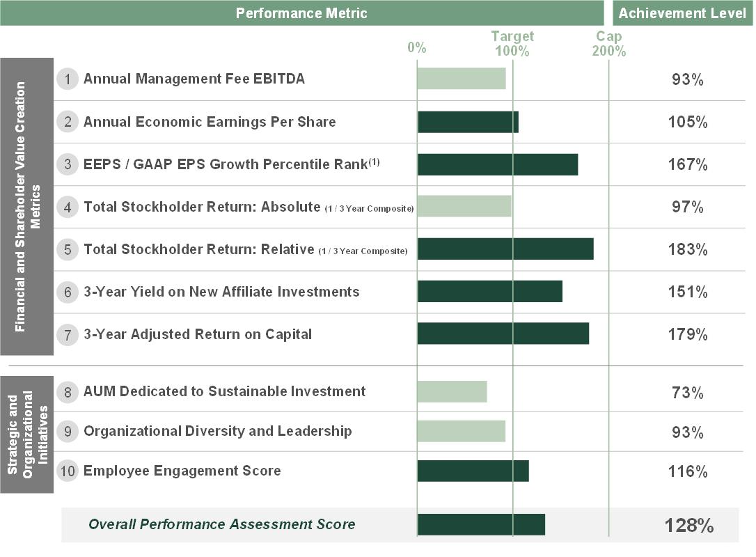The height and width of the screenshot is (557, 756).
Task: Click the 128% overall achievement value
Action: coord(688,526)
